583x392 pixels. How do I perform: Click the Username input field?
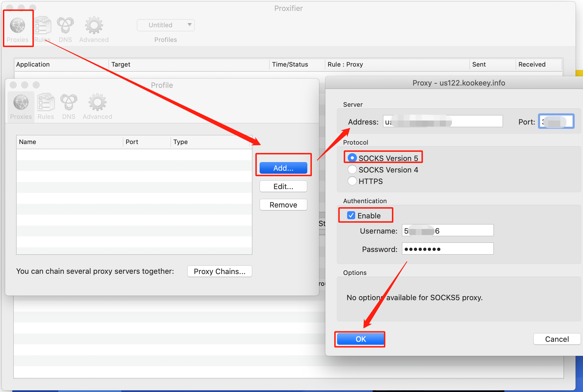pyautogui.click(x=448, y=230)
